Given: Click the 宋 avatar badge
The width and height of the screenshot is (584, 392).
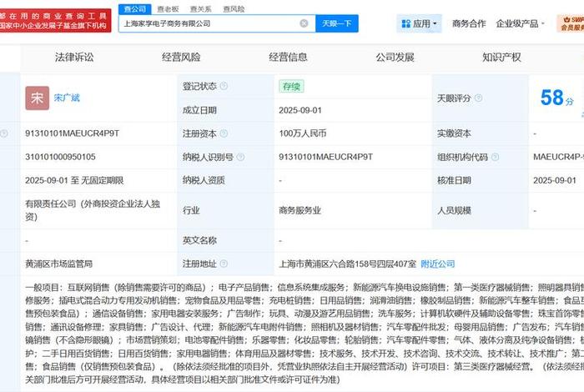Looking at the screenshot, I should pyautogui.click(x=38, y=98).
